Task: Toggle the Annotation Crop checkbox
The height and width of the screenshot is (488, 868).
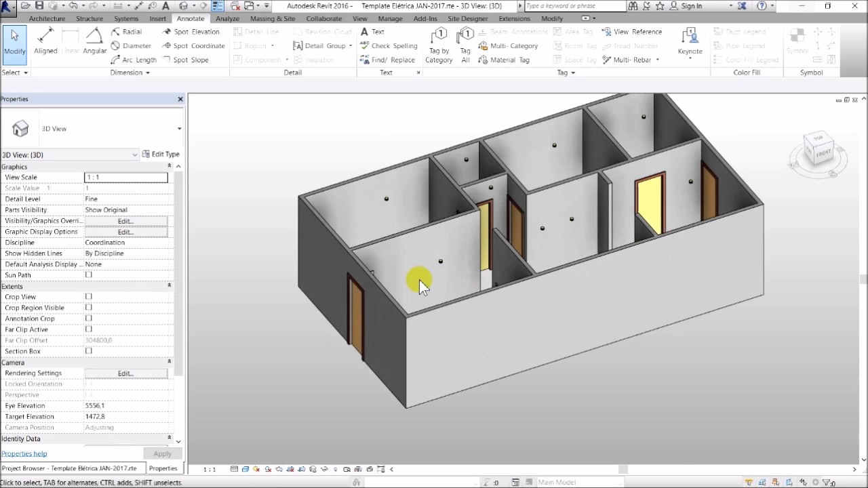Action: pyautogui.click(x=88, y=319)
